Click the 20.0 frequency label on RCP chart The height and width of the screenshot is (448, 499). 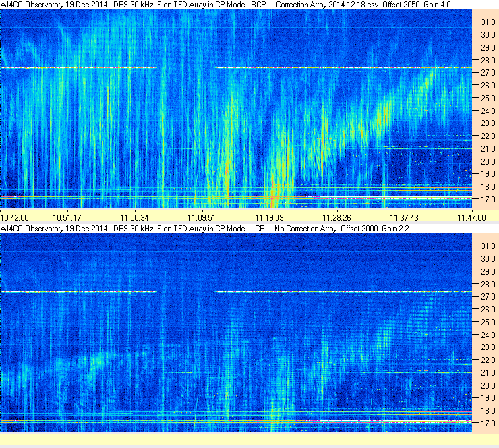coord(488,162)
